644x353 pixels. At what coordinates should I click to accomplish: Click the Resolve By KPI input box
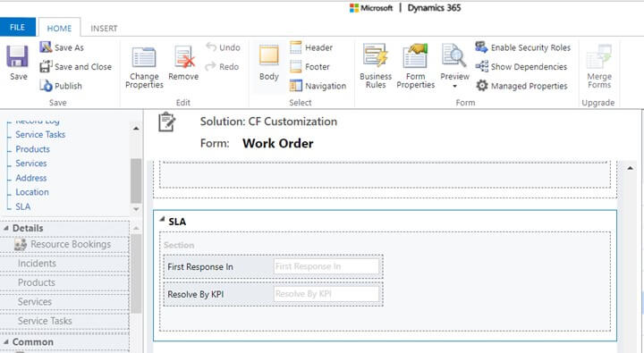click(x=326, y=294)
